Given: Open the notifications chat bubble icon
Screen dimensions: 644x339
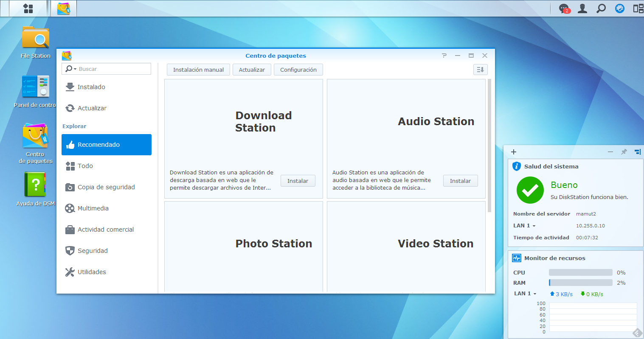Looking at the screenshot, I should click(x=564, y=8).
